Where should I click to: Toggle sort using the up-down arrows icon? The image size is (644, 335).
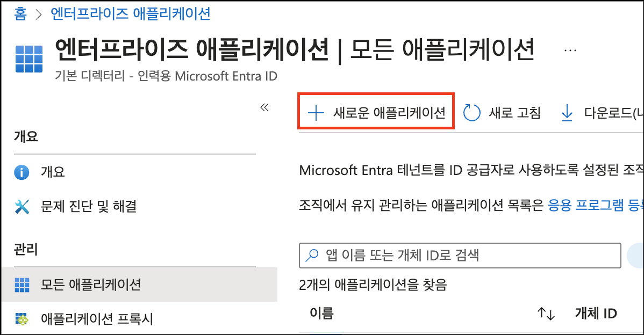click(546, 314)
